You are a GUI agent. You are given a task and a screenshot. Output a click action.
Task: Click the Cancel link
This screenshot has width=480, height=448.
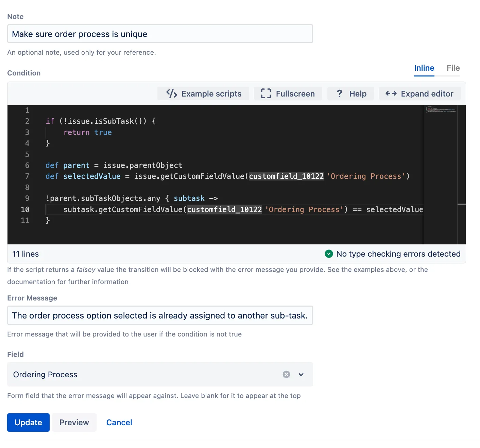(119, 423)
